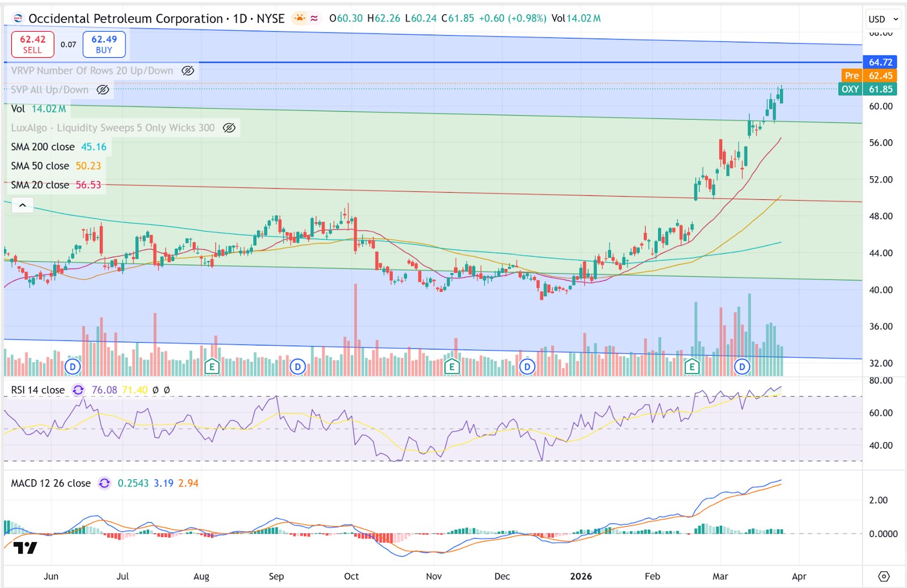Click the 56.00 price scale label
907x588 pixels.
[x=881, y=143]
